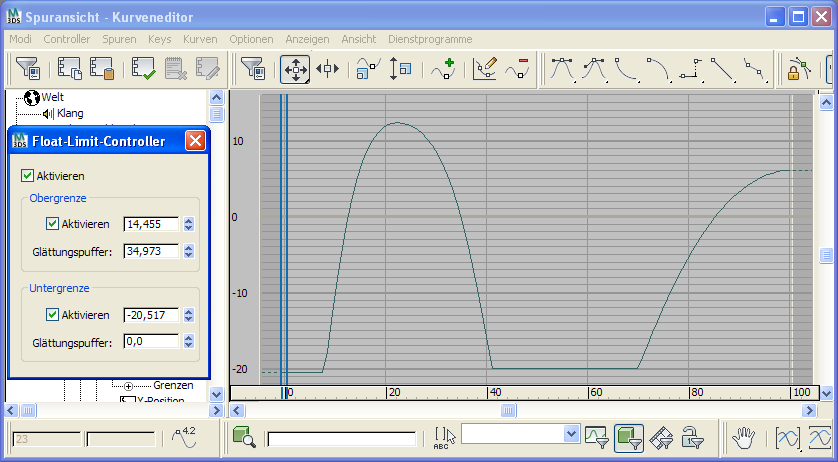This screenshot has height=462, width=838.
Task: Set tangents to Fast
Action: [x=626, y=69]
